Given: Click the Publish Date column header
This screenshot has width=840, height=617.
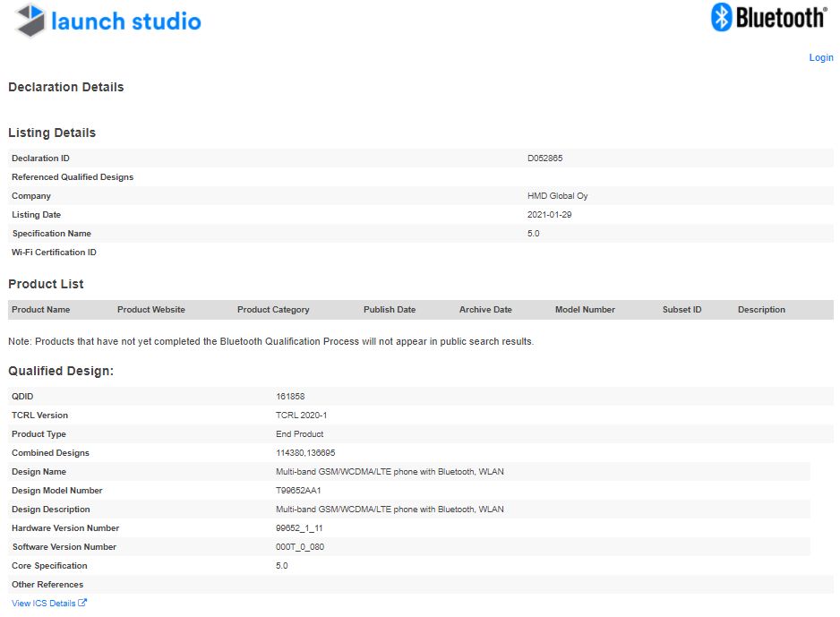Looking at the screenshot, I should (390, 310).
